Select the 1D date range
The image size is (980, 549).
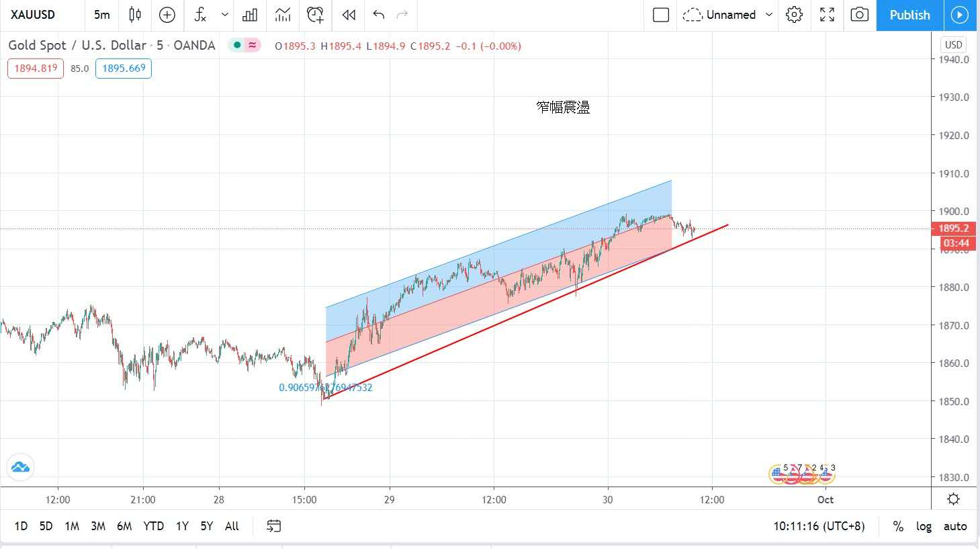(21, 526)
